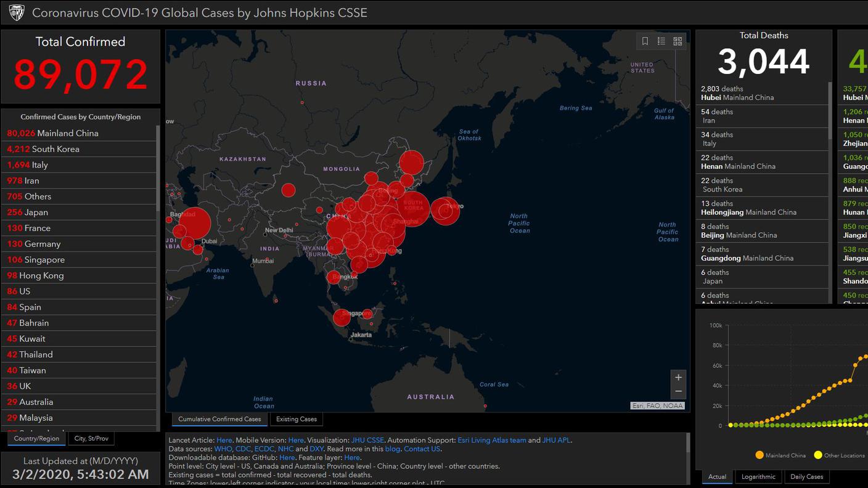Screen dimensions: 868x488
Task: Select the 978 Iran row
Action: [80, 181]
